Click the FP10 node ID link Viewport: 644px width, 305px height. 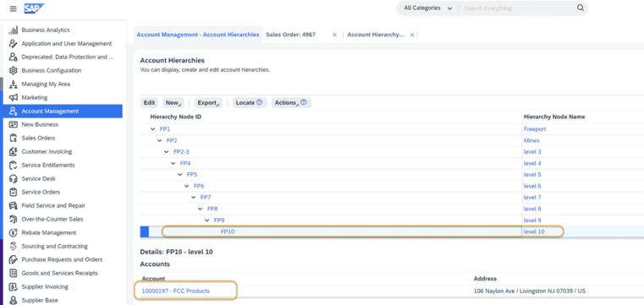pos(228,231)
